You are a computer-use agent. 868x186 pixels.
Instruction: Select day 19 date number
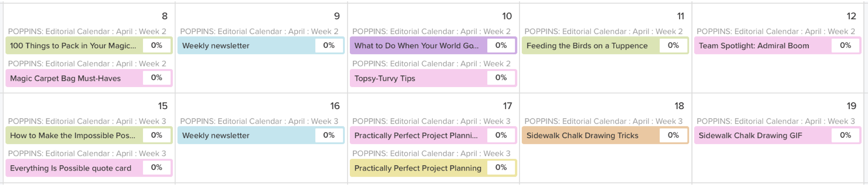pos(851,106)
